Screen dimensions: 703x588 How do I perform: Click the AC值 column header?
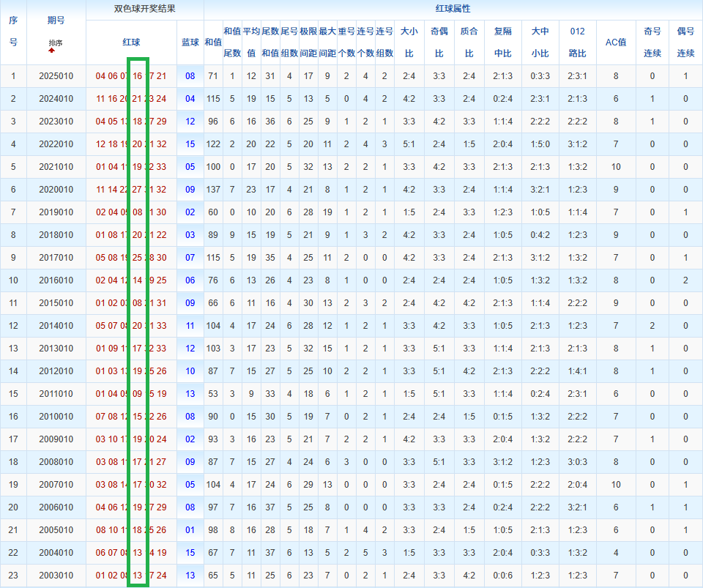616,42
